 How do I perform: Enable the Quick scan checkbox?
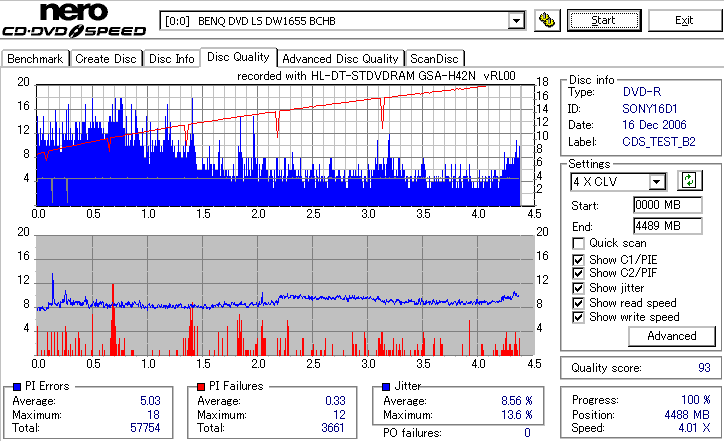[x=578, y=243]
